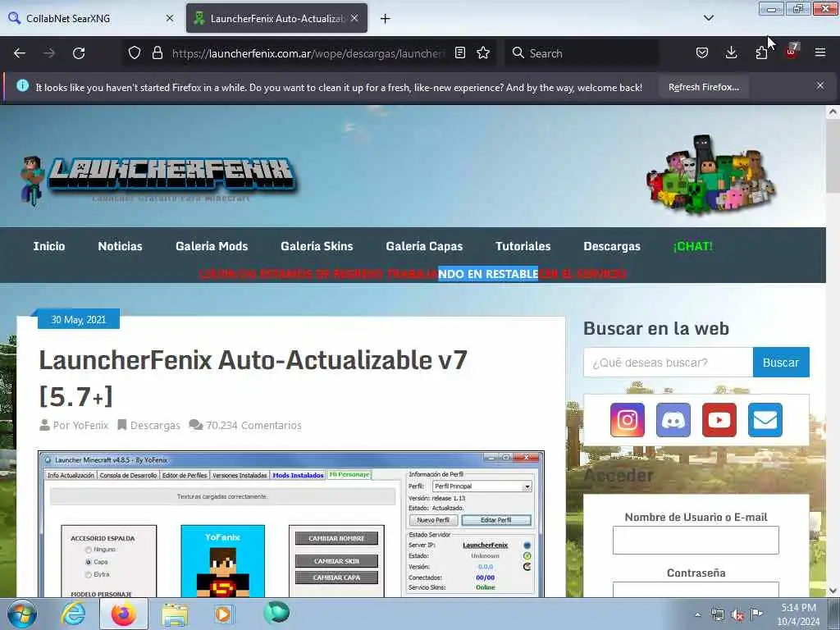Open the Pocket save icon
The image size is (840, 630).
tap(702, 52)
